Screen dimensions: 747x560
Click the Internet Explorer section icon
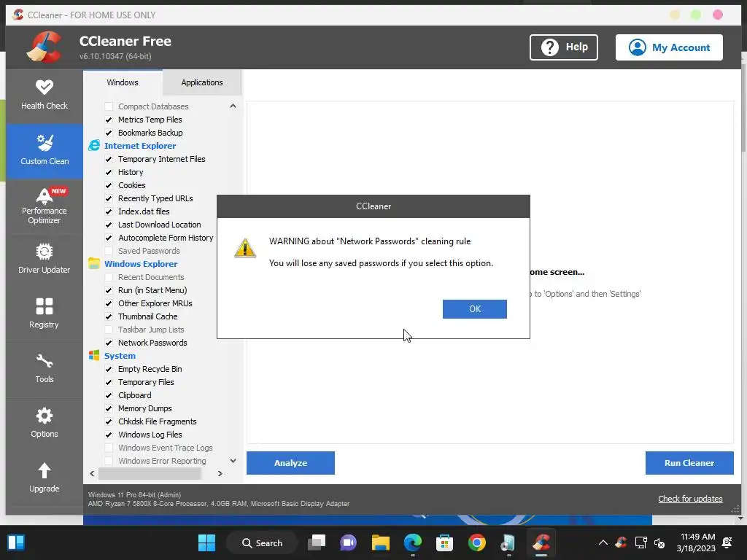[x=94, y=146]
